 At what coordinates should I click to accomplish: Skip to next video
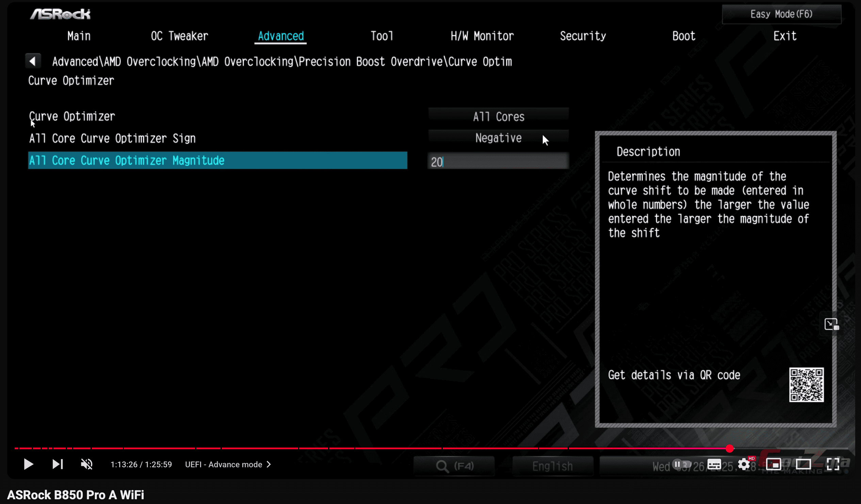coord(58,465)
